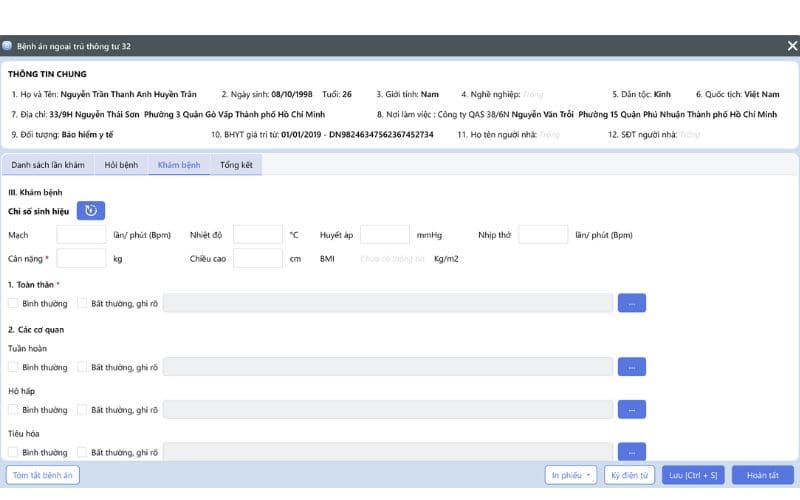Viewport: 800px width, 500px height.
Task: Click the refresh vital signs icon button
Action: tap(91, 210)
